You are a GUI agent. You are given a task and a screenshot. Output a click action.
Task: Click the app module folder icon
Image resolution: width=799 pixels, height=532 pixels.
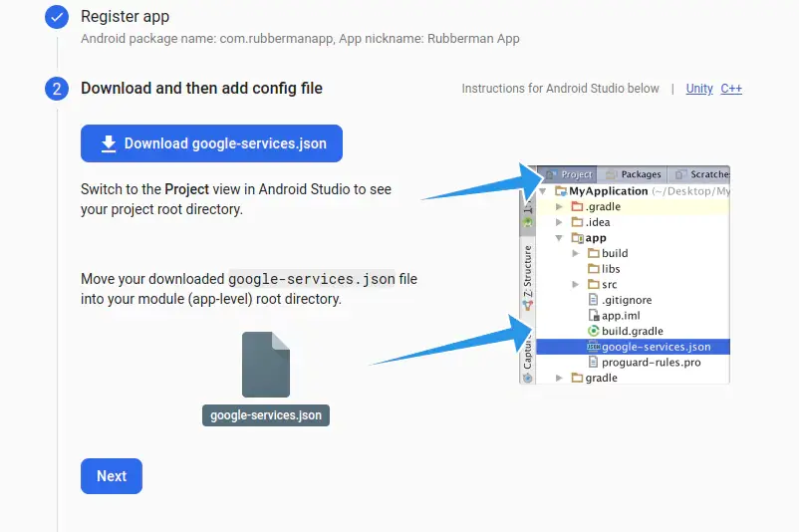point(578,238)
